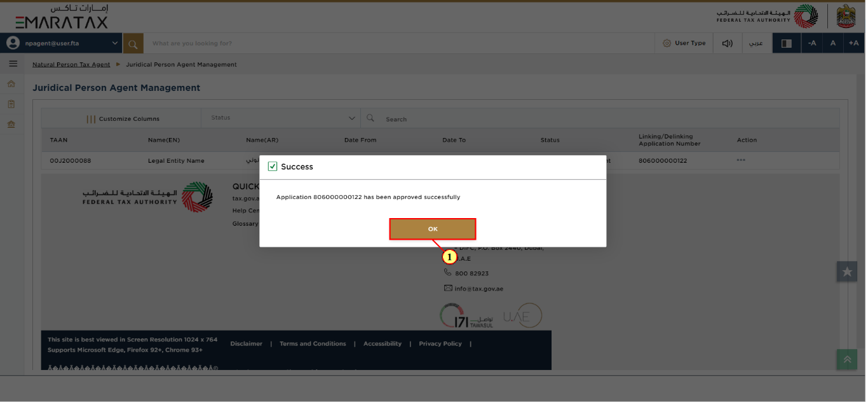Open the User Type settings

pyautogui.click(x=684, y=43)
